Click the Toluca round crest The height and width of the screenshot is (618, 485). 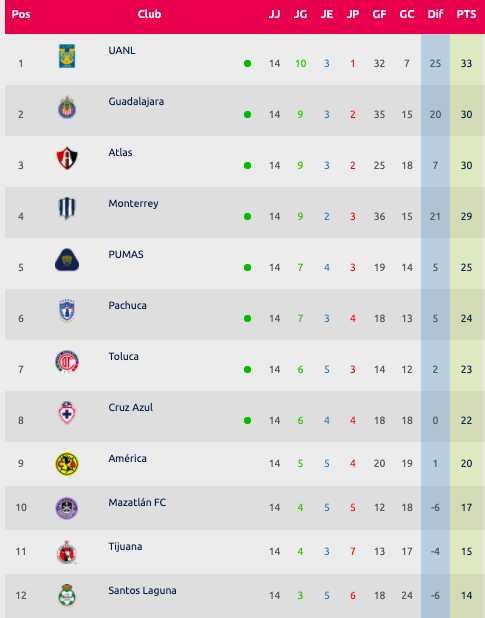[67, 362]
